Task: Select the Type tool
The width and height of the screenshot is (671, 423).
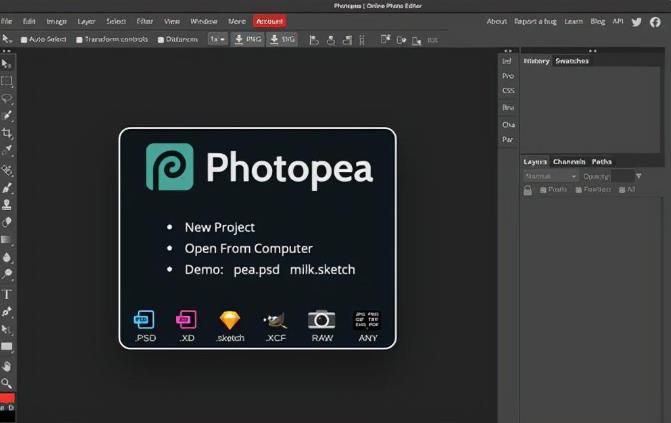Action: click(x=6, y=294)
